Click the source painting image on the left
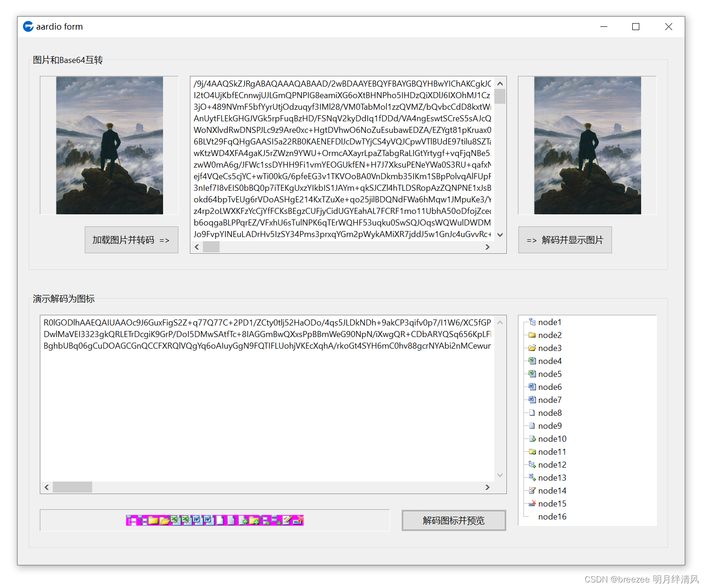The height and width of the screenshot is (588, 706). pos(109,145)
